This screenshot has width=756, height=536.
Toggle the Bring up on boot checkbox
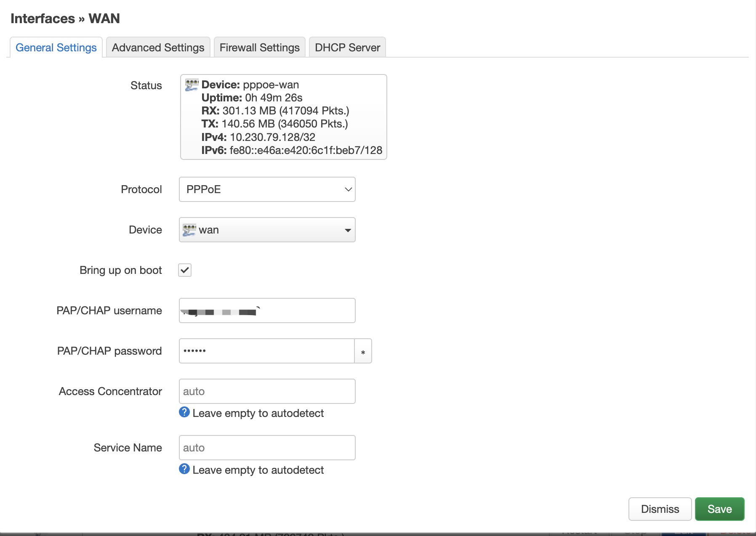(184, 270)
